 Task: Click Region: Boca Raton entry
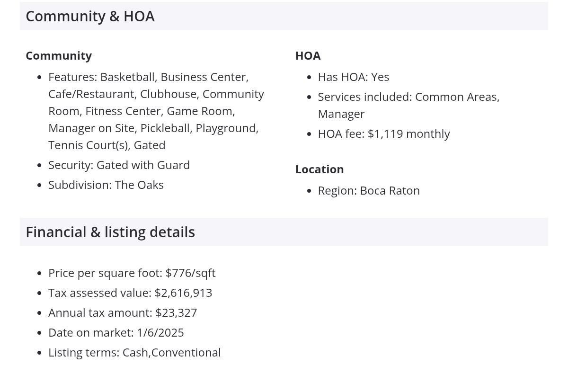click(x=369, y=190)
